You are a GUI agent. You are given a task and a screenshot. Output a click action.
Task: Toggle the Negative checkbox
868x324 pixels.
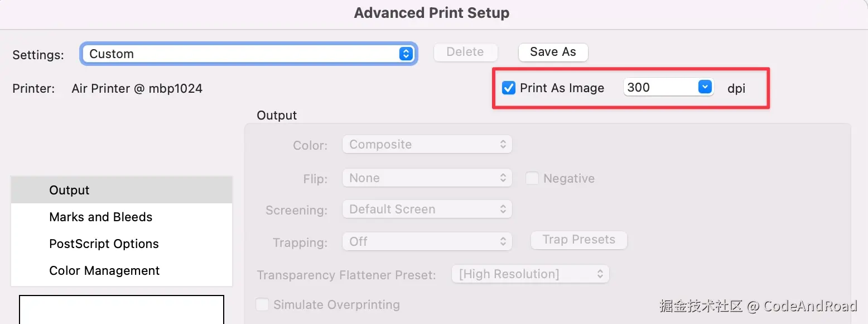pos(532,178)
